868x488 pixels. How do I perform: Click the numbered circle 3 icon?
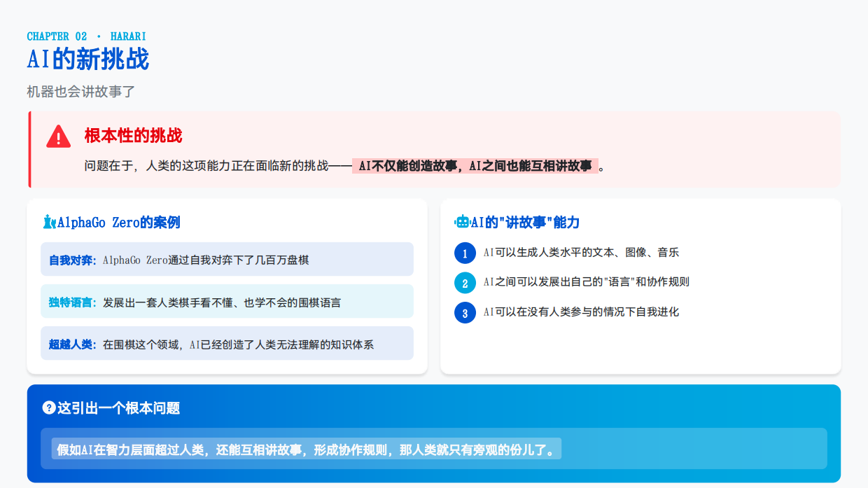pyautogui.click(x=465, y=313)
